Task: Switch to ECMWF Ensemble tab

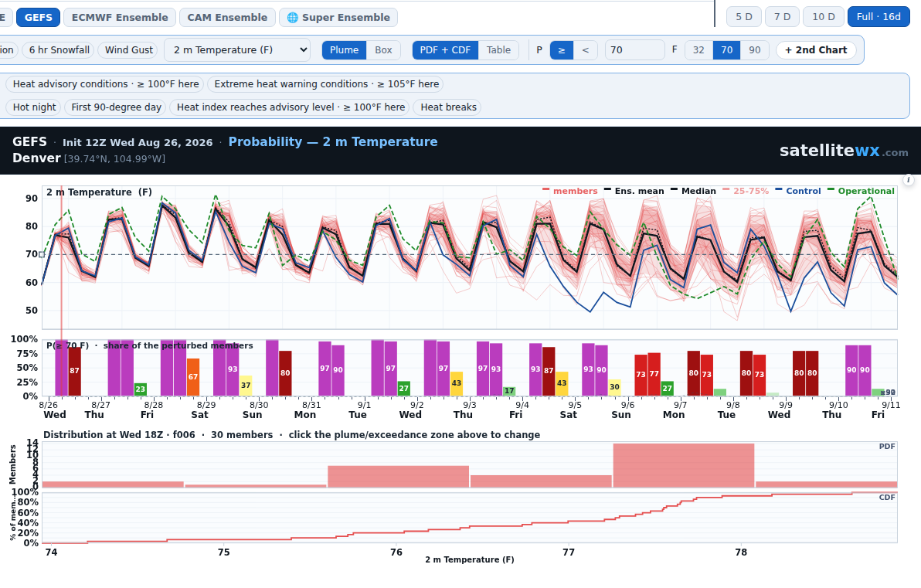Action: coord(120,17)
